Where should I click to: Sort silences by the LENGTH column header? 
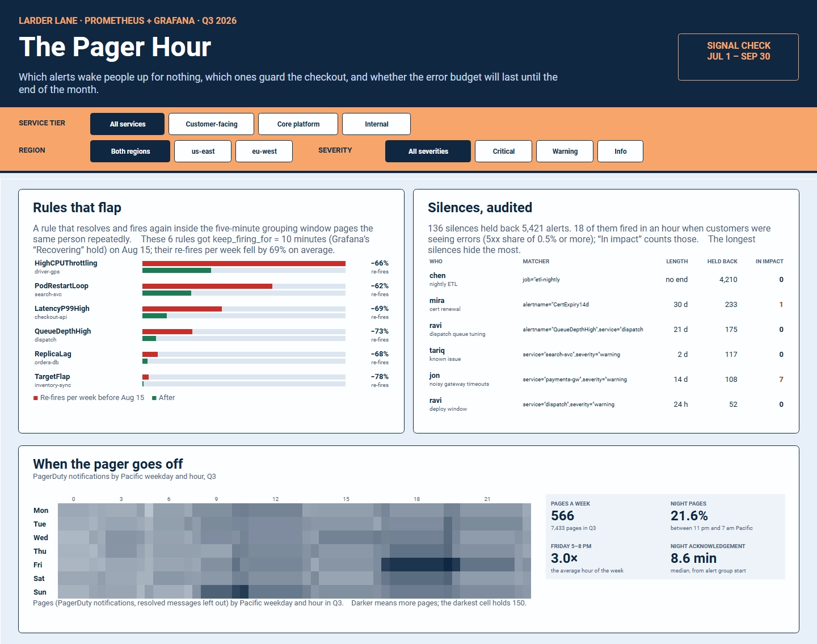click(x=677, y=262)
